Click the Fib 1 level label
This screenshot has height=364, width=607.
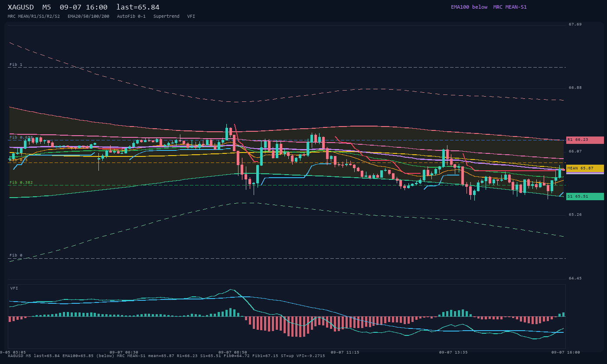point(16,65)
